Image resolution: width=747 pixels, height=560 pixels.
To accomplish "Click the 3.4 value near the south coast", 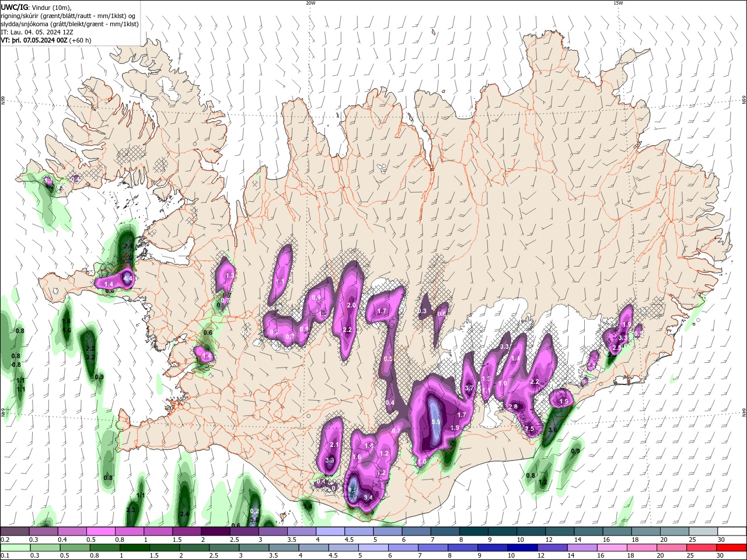I will [368, 498].
